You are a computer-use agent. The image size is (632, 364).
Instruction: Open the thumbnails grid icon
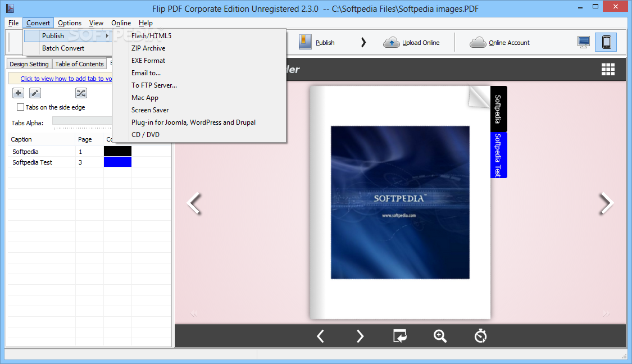point(608,69)
